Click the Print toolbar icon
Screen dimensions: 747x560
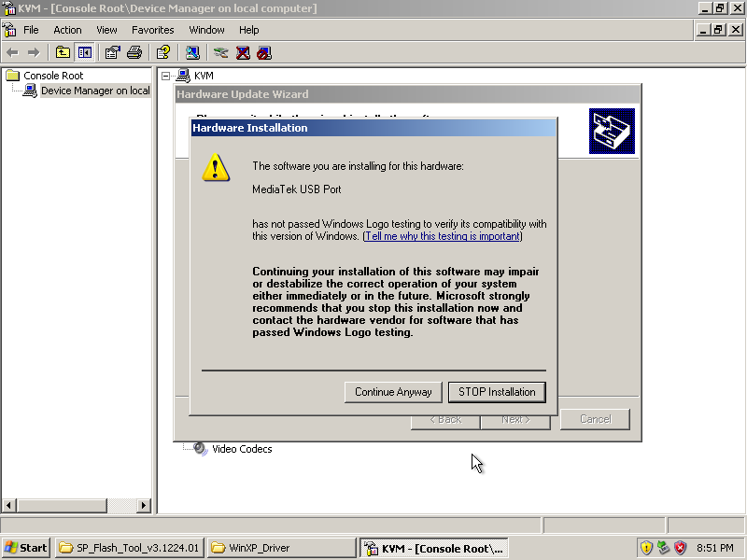(134, 52)
